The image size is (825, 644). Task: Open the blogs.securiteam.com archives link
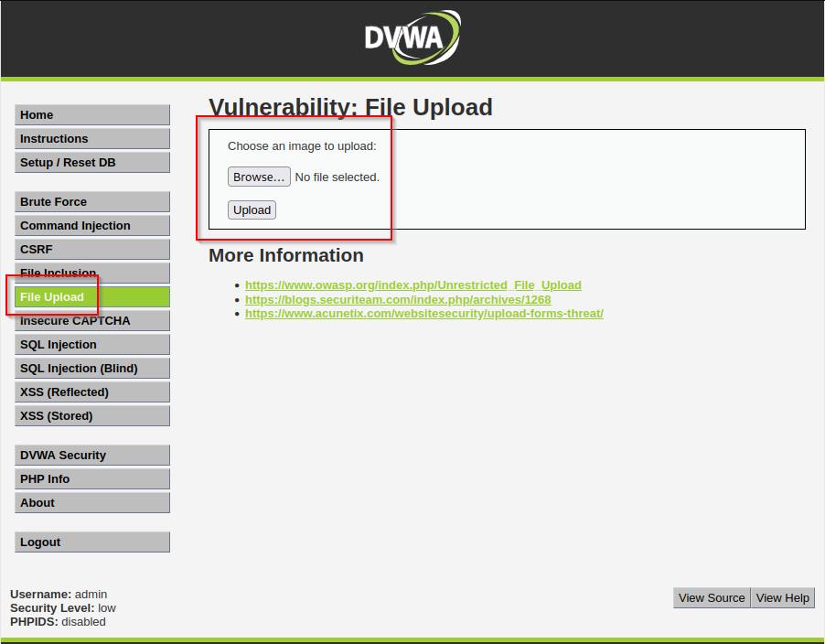coord(398,299)
